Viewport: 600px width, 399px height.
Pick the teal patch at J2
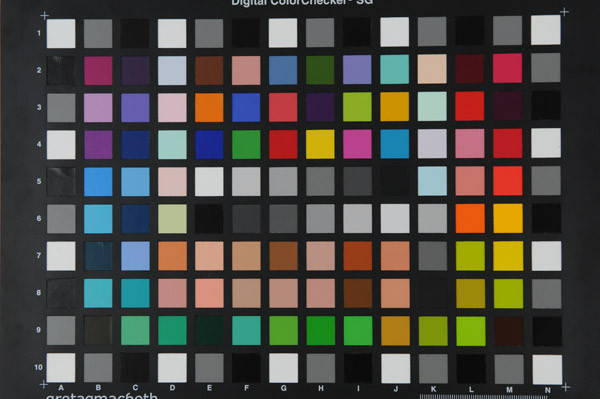pos(395,69)
